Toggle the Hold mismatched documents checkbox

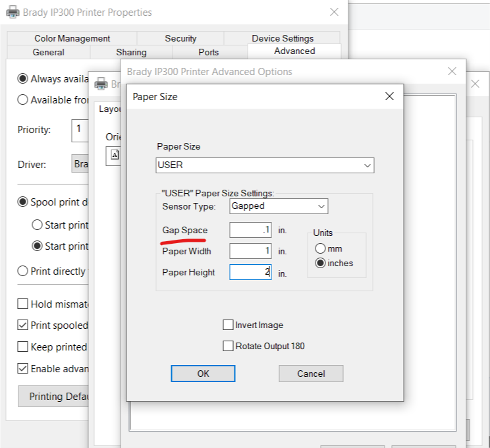tap(22, 304)
